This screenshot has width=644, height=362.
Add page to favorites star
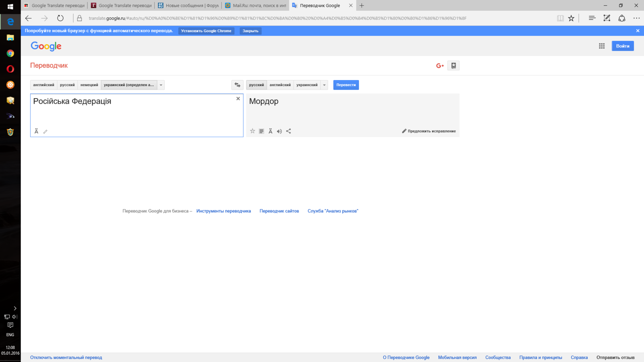571,18
